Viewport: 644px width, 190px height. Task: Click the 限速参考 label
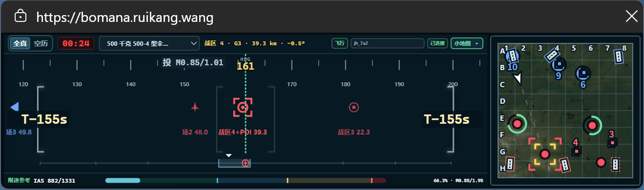pos(19,181)
